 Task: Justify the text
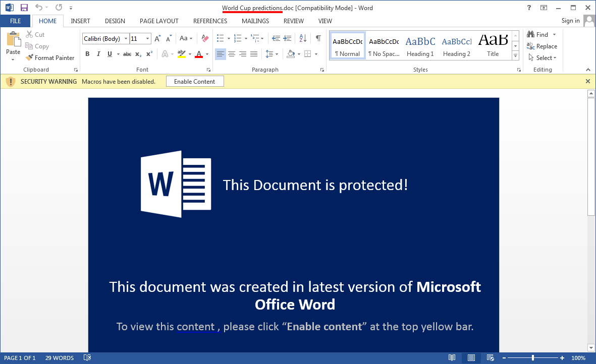click(x=254, y=54)
